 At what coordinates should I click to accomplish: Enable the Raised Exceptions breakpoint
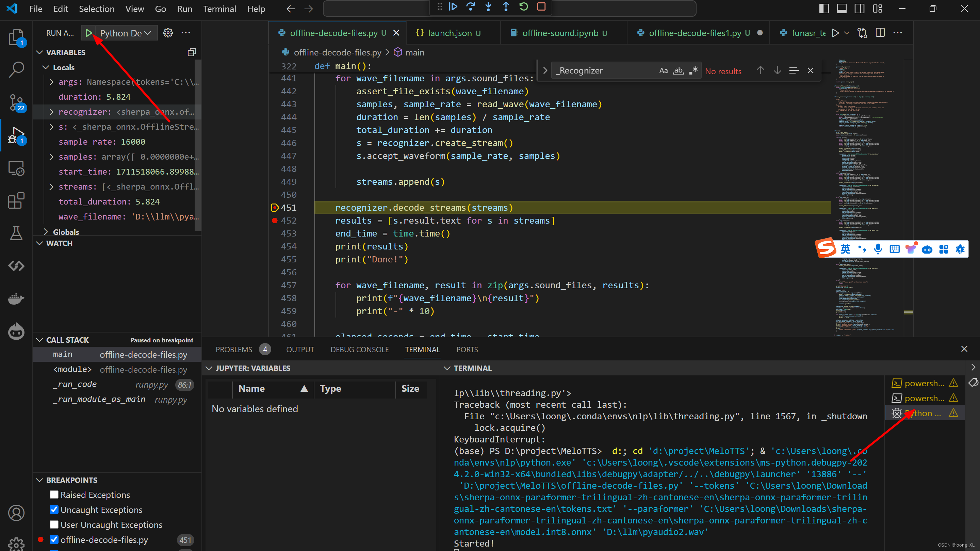click(x=54, y=494)
